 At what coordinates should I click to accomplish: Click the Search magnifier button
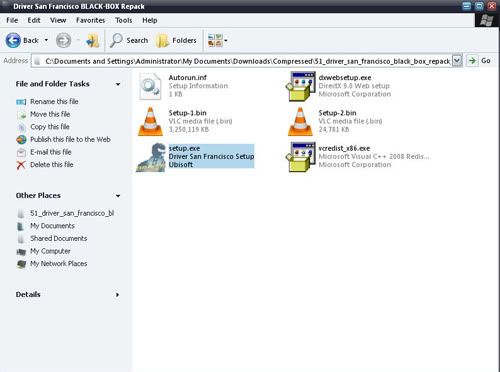tap(129, 40)
